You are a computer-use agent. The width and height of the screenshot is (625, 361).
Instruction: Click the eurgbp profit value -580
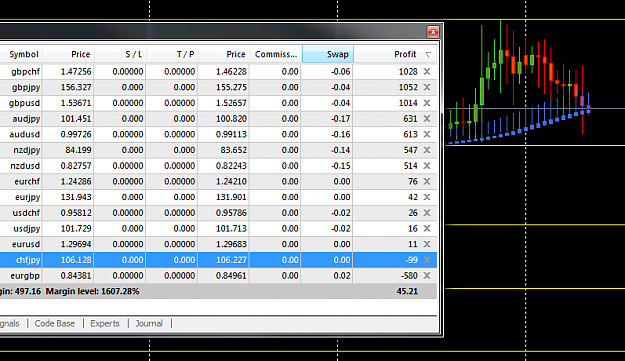pyautogui.click(x=408, y=275)
